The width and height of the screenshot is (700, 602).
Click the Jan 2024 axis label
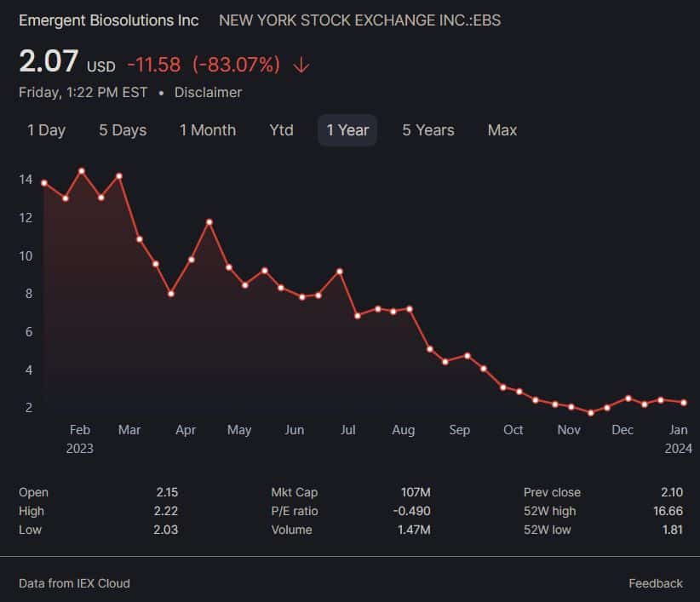(x=678, y=439)
